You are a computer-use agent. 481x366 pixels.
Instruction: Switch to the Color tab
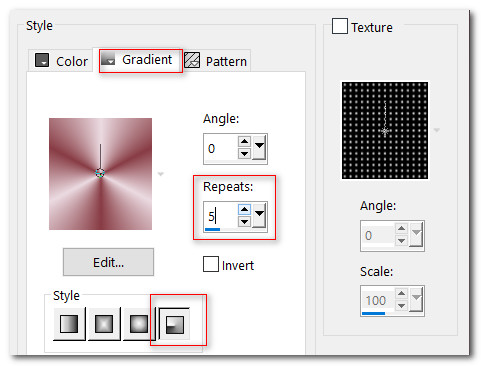click(61, 61)
